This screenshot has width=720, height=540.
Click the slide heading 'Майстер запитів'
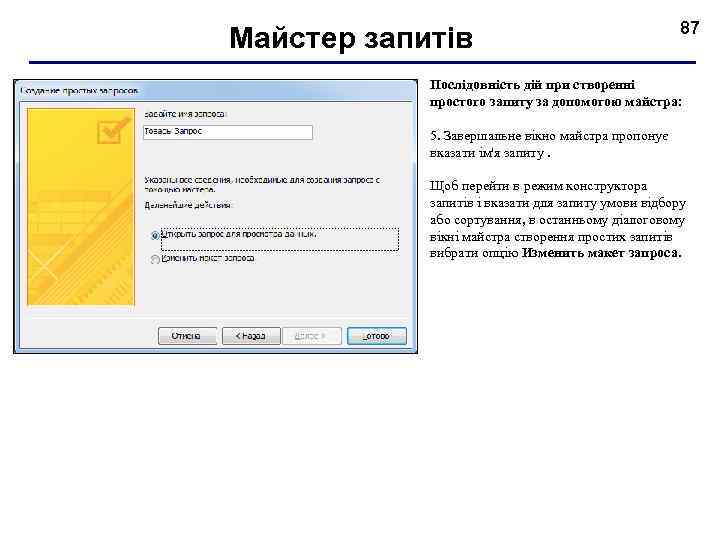[351, 38]
